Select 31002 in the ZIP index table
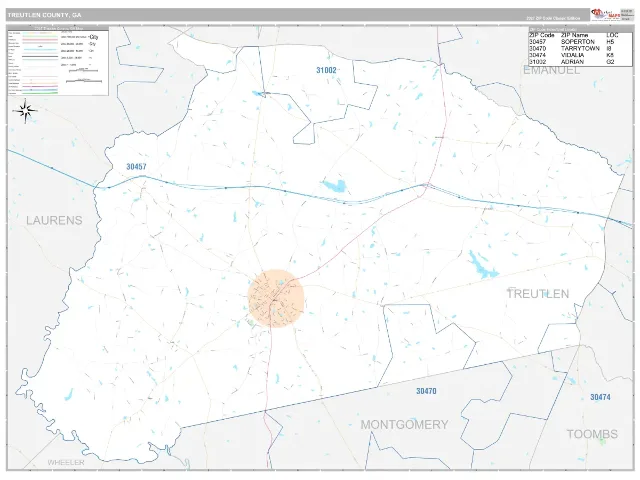640x480 pixels. pyautogui.click(x=537, y=62)
